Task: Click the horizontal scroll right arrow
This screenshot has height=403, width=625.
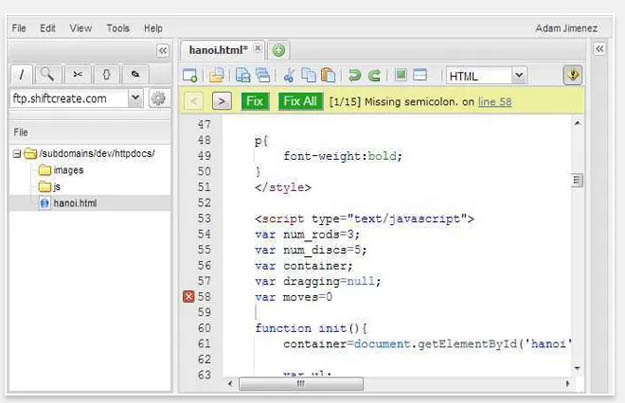Action: pyautogui.click(x=567, y=383)
